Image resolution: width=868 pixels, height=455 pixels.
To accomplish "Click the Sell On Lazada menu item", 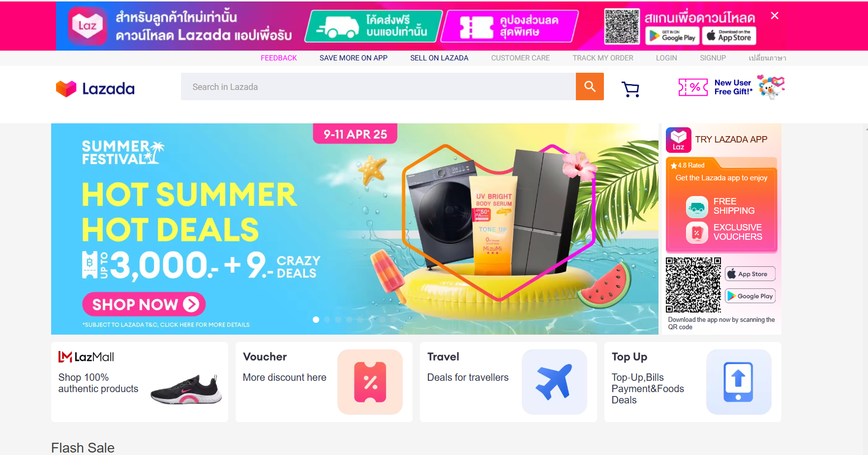I will [x=439, y=58].
